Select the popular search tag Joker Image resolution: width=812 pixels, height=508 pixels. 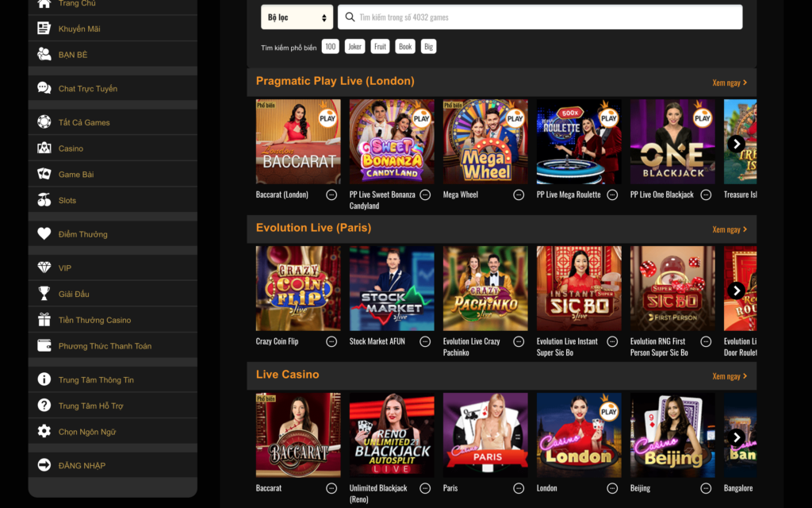click(354, 47)
